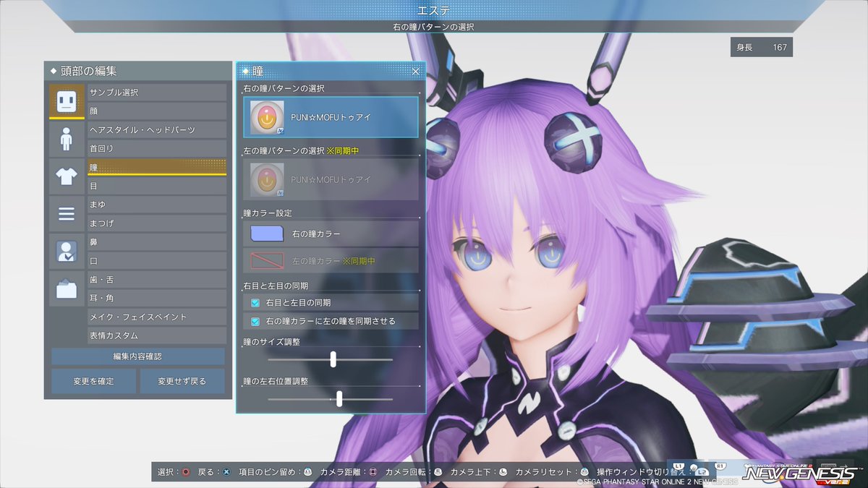Open the head editing face icon tab

[67, 101]
